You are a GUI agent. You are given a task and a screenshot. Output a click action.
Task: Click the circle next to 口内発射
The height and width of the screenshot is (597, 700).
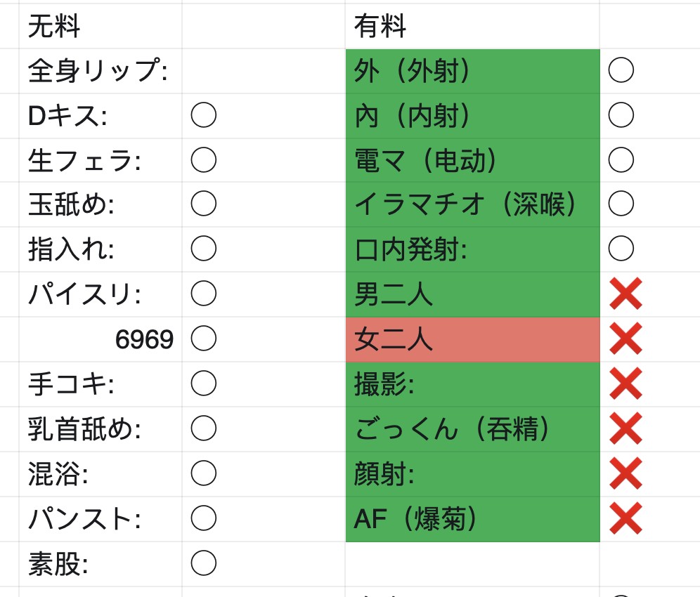621,248
